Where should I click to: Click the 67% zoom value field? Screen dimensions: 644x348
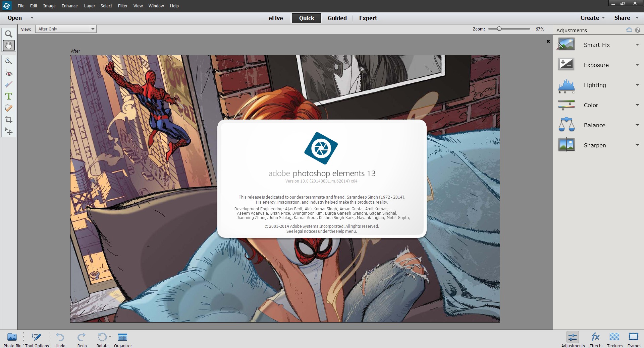(x=540, y=29)
